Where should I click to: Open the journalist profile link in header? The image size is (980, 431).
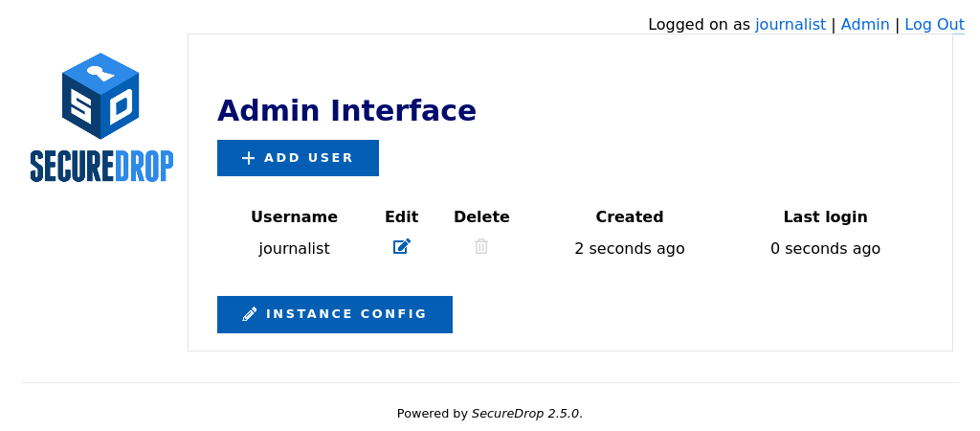pyautogui.click(x=790, y=25)
